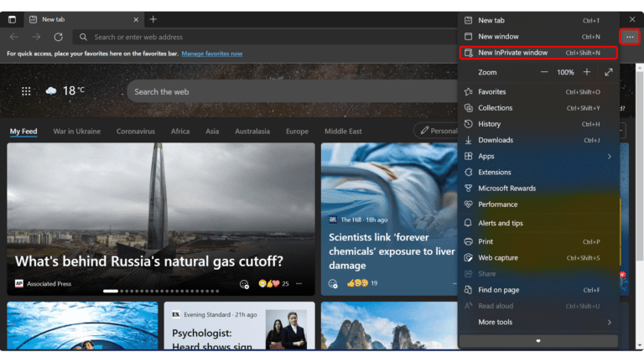The image size is (644, 362).
Task: Zoom out using the minus button
Action: point(544,73)
